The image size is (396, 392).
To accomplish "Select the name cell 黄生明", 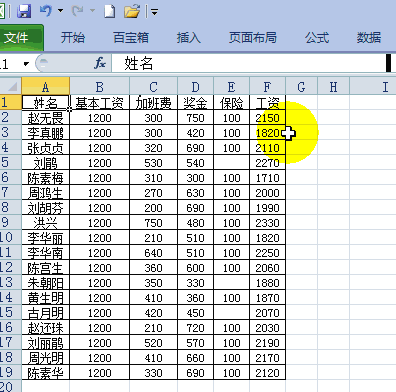I will [46, 297].
